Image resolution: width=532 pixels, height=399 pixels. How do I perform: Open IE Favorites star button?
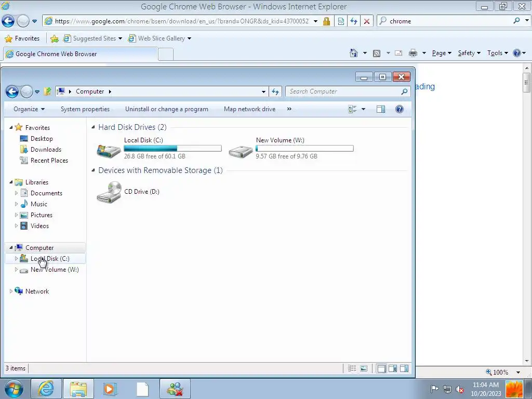pyautogui.click(x=22, y=38)
